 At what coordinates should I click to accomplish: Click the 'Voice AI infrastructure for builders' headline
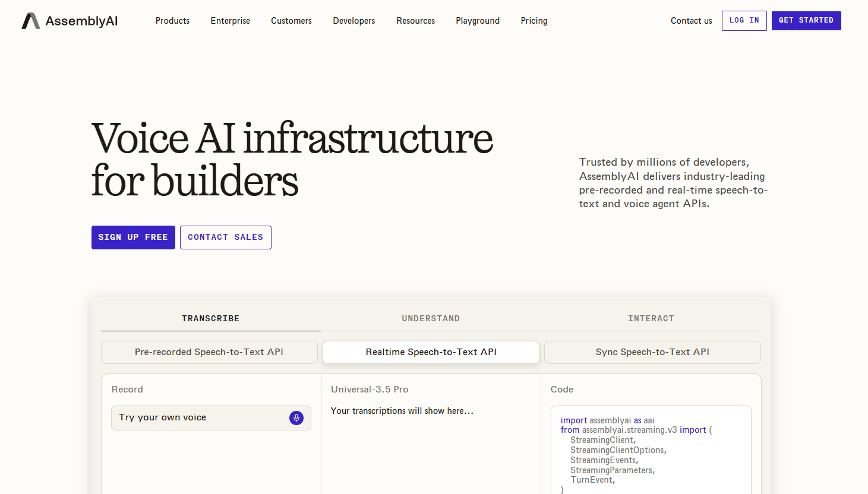coord(292,159)
